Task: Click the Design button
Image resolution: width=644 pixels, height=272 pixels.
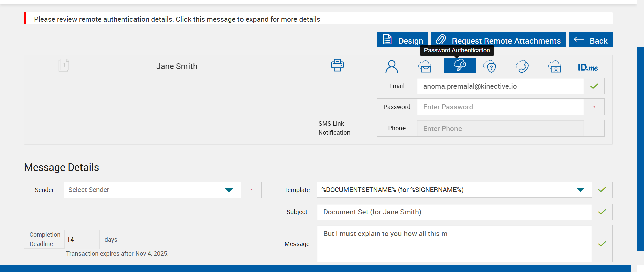Action: pyautogui.click(x=402, y=40)
